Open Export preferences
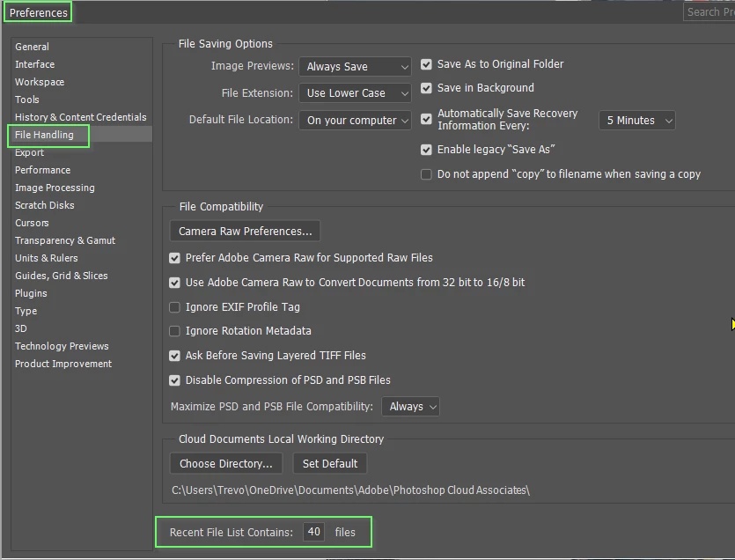735x560 pixels. [x=29, y=152]
